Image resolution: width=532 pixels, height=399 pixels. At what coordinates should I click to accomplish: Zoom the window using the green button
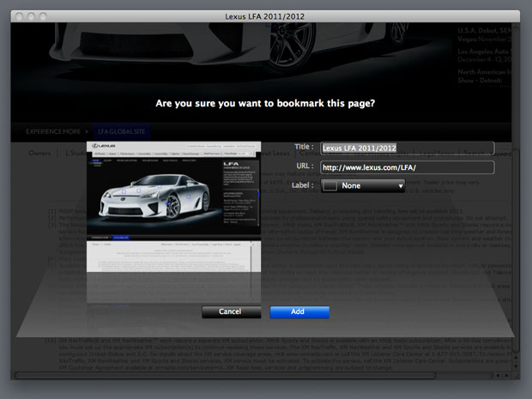(x=43, y=16)
